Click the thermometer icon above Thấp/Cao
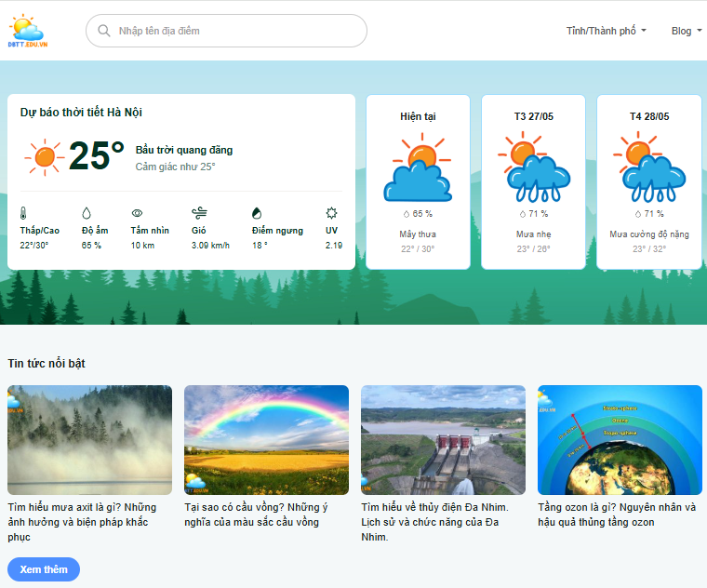 click(24, 213)
